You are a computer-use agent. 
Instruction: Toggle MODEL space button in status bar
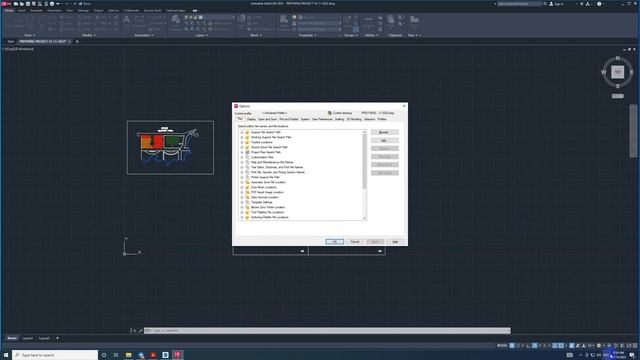(502, 346)
